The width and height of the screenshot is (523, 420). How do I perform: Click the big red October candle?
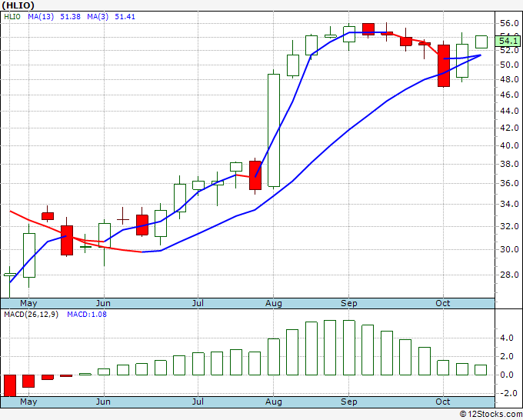(444, 65)
